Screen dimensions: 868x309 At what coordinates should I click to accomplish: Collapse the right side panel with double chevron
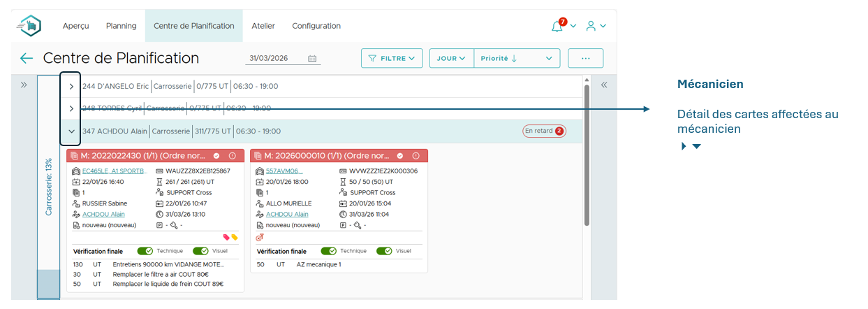tap(604, 85)
